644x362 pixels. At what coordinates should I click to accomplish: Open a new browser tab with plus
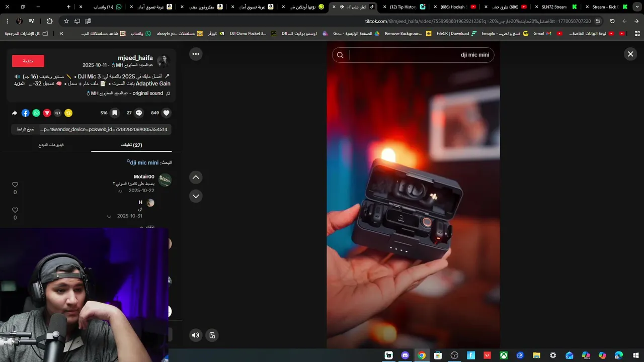click(x=68, y=7)
